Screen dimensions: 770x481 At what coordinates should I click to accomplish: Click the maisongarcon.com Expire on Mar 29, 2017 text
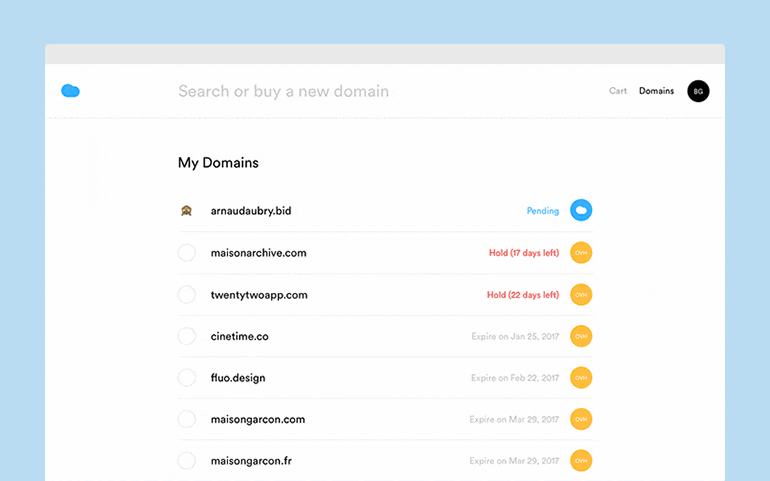(514, 420)
